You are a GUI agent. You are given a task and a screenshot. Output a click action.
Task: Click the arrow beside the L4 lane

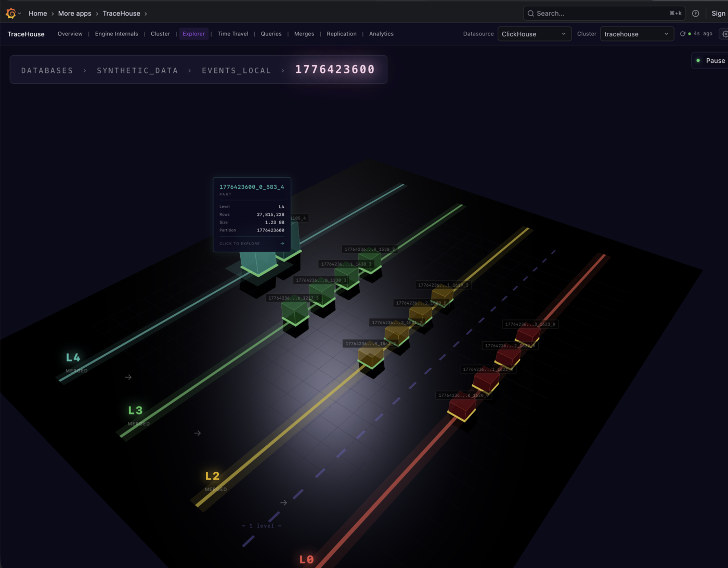[x=128, y=377]
